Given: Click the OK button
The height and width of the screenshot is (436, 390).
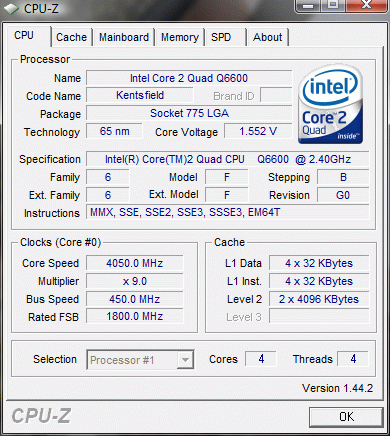Looking at the screenshot, I should tap(346, 417).
